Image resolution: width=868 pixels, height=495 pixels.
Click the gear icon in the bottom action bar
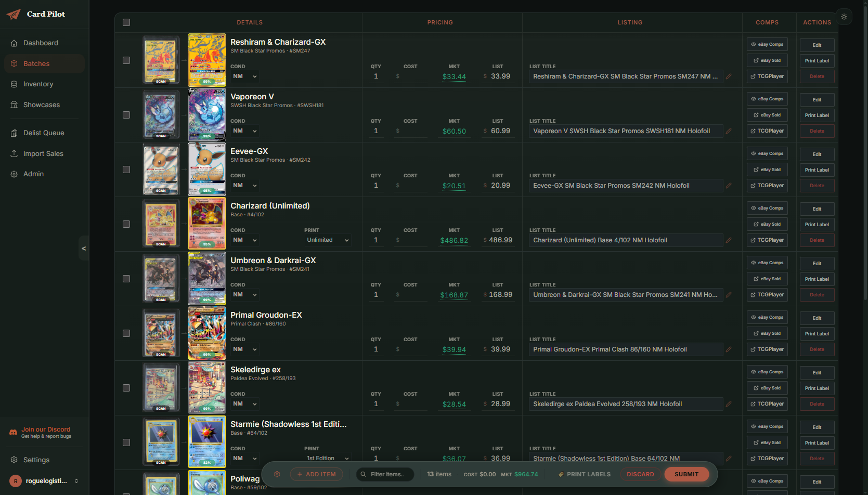(277, 474)
